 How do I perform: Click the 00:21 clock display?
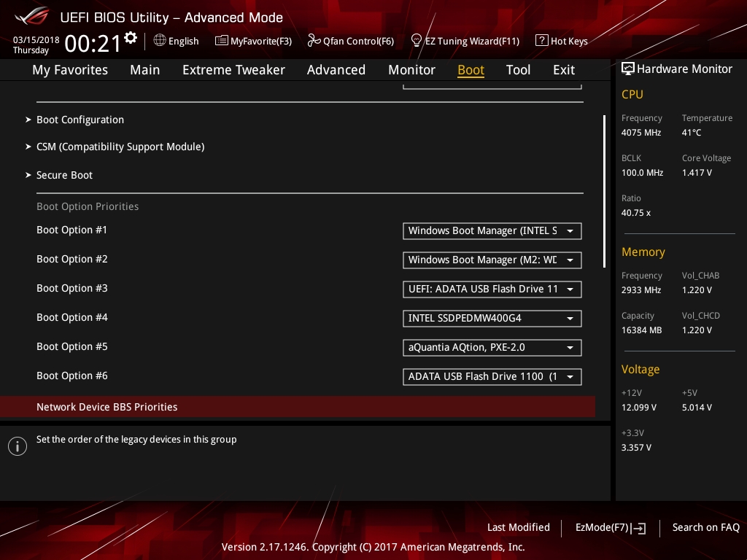pos(93,44)
